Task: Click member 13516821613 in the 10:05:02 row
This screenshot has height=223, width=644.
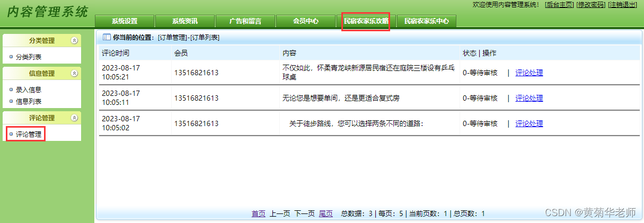Action: pyautogui.click(x=196, y=123)
